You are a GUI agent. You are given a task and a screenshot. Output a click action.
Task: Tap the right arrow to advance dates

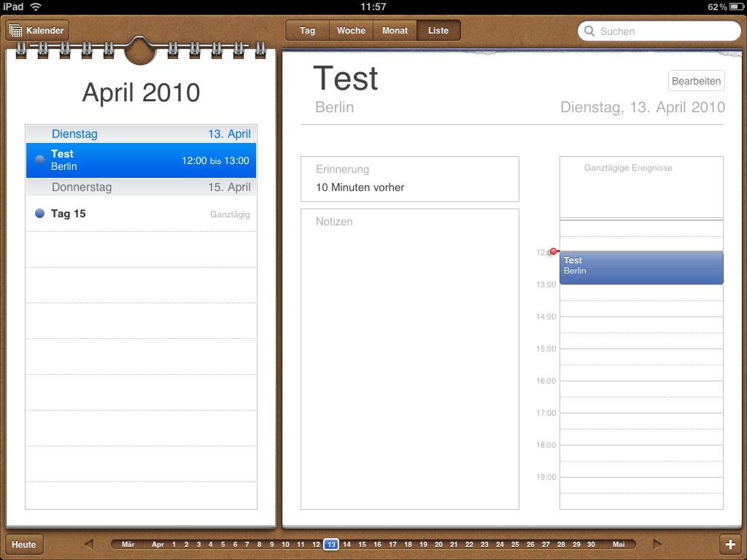pyautogui.click(x=657, y=544)
